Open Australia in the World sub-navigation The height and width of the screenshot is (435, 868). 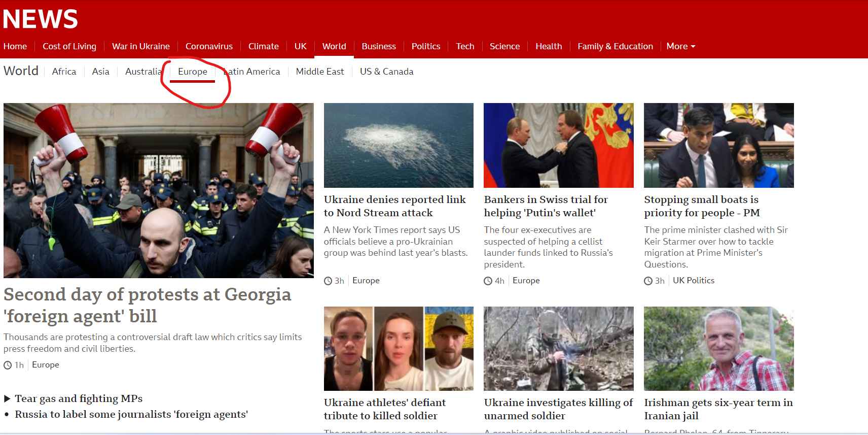143,72
